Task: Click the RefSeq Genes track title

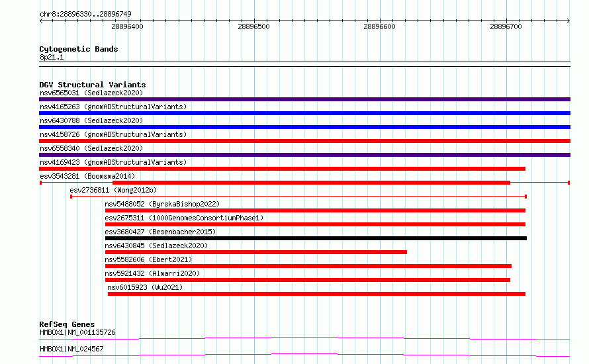Action: pyautogui.click(x=68, y=324)
